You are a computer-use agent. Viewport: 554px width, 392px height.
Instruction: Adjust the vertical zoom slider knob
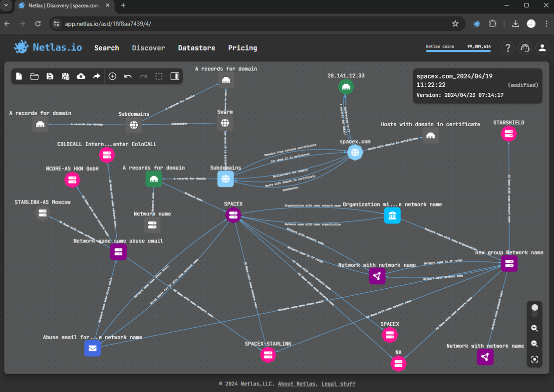pyautogui.click(x=535, y=308)
